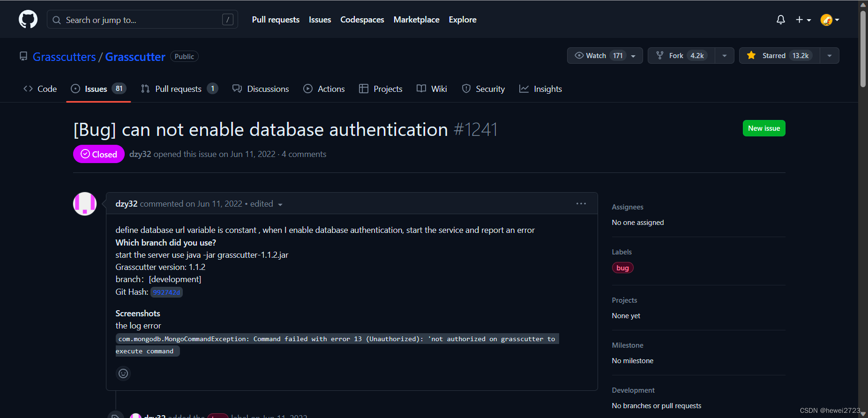
Task: Open the Insights tab
Action: coord(540,89)
